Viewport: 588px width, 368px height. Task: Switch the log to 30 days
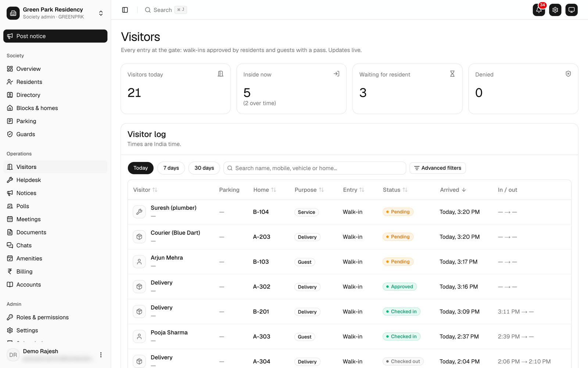click(x=204, y=168)
